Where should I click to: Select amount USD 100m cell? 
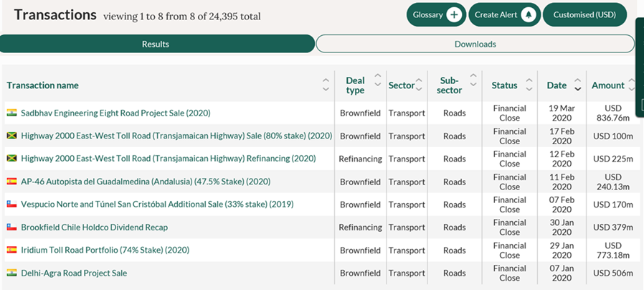[613, 136]
